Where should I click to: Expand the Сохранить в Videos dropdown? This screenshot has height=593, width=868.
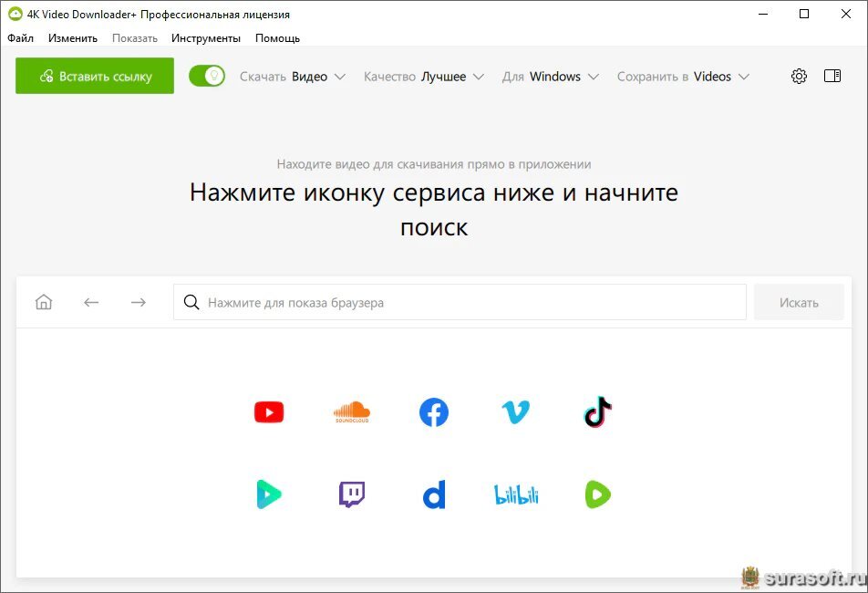[683, 77]
